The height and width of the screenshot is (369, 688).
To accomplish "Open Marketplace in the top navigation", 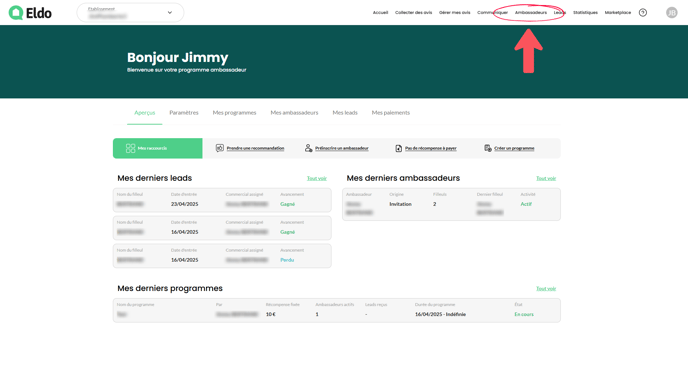I will pos(618,13).
